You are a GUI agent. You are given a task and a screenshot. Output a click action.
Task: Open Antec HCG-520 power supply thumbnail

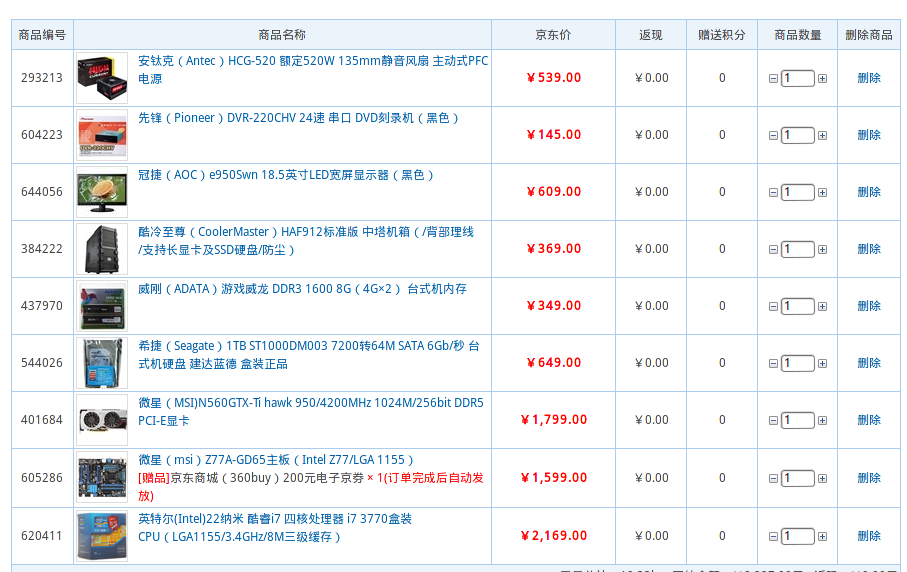[102, 78]
